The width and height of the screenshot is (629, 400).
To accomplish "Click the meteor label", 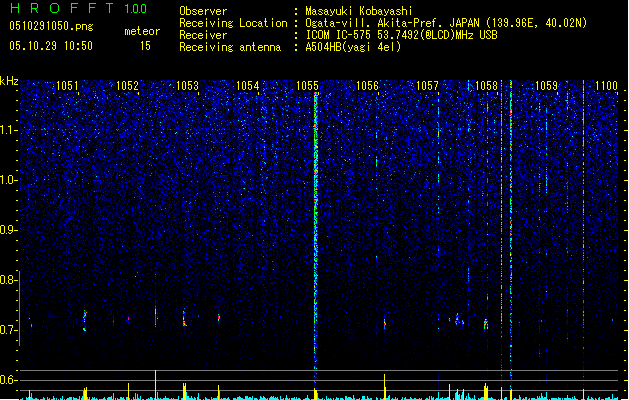I will pos(142,31).
